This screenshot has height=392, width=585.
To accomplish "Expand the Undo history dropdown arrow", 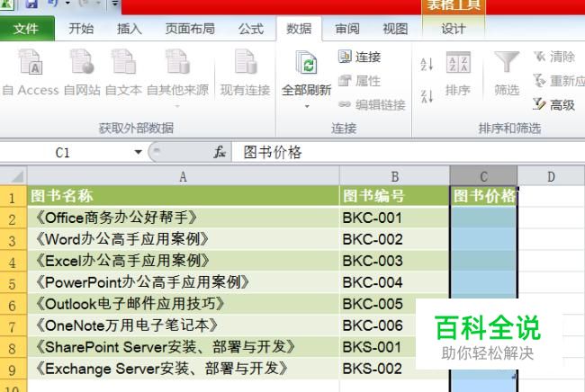I will pos(67,4).
